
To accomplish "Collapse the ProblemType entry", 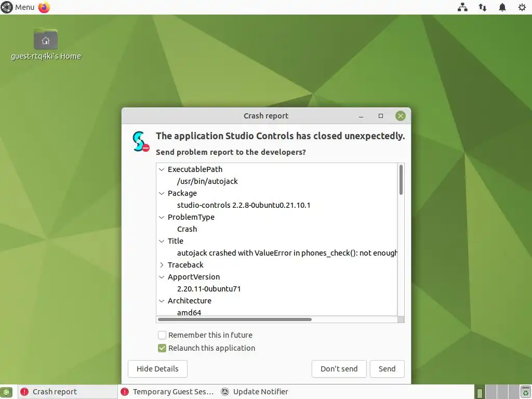I will point(162,217).
